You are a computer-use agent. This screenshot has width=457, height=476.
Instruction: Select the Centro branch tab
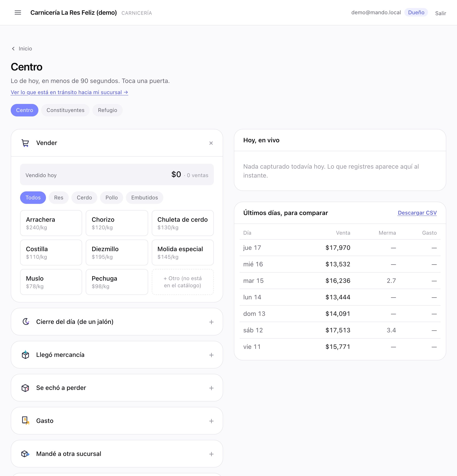pos(25,110)
